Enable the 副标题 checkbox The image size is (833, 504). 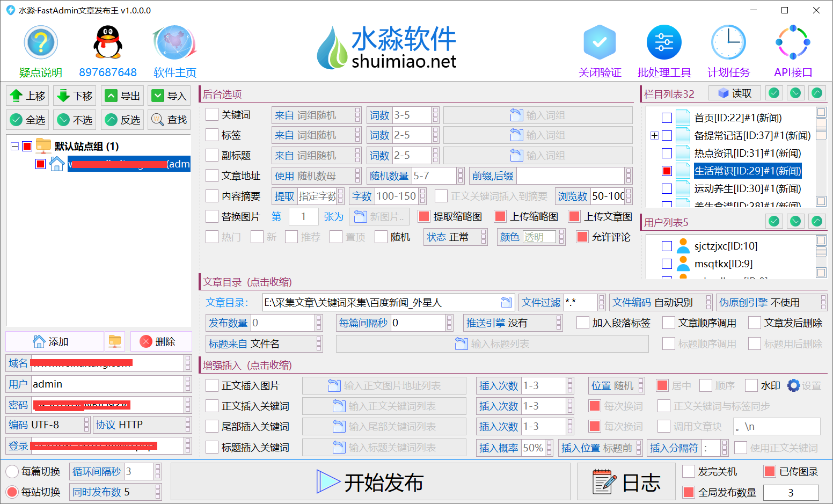212,155
